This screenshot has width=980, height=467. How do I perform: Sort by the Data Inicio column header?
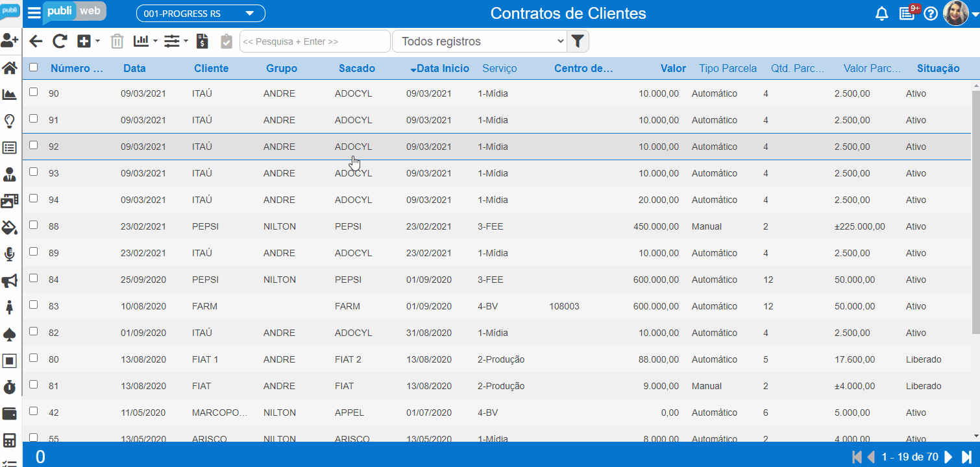(x=443, y=68)
